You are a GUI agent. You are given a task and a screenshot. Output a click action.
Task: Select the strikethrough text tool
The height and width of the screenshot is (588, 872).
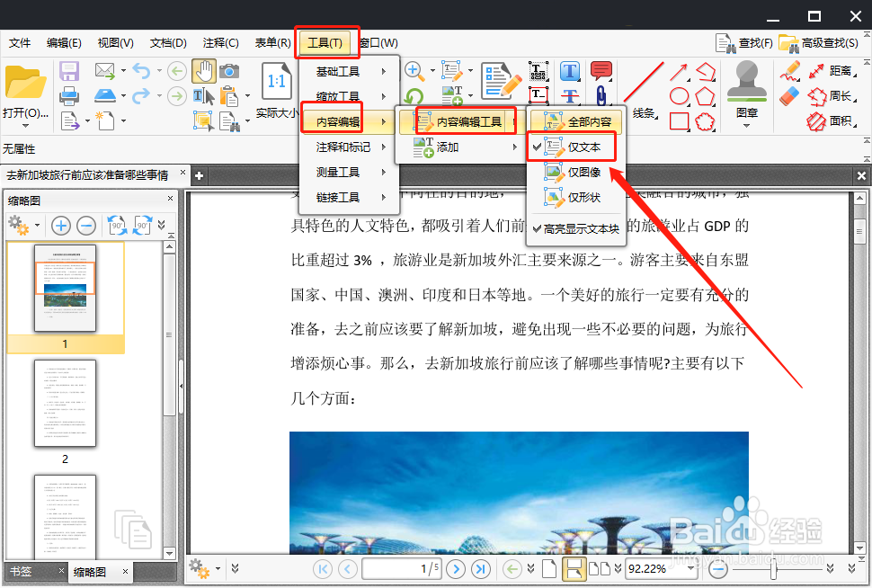pyautogui.click(x=570, y=95)
